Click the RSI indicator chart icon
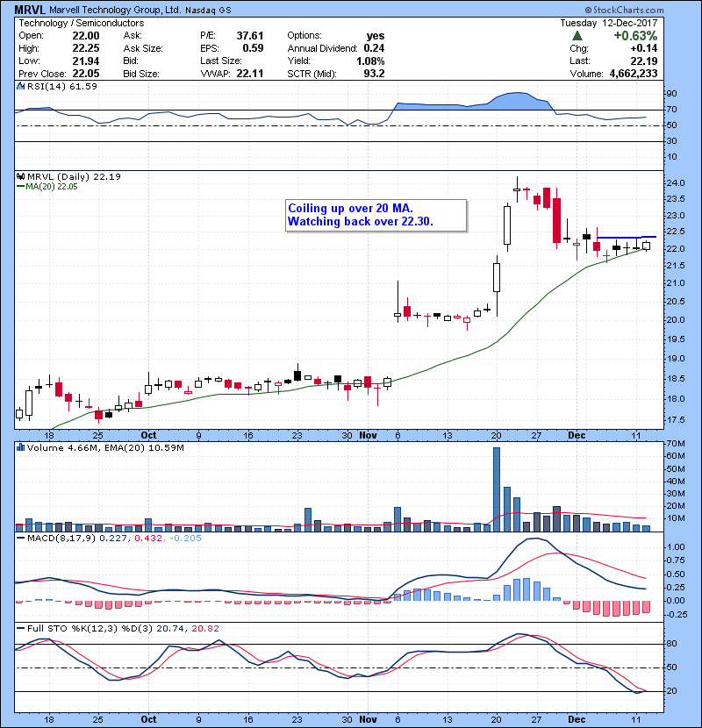Viewport: 702px width, 728px height. click(x=20, y=86)
